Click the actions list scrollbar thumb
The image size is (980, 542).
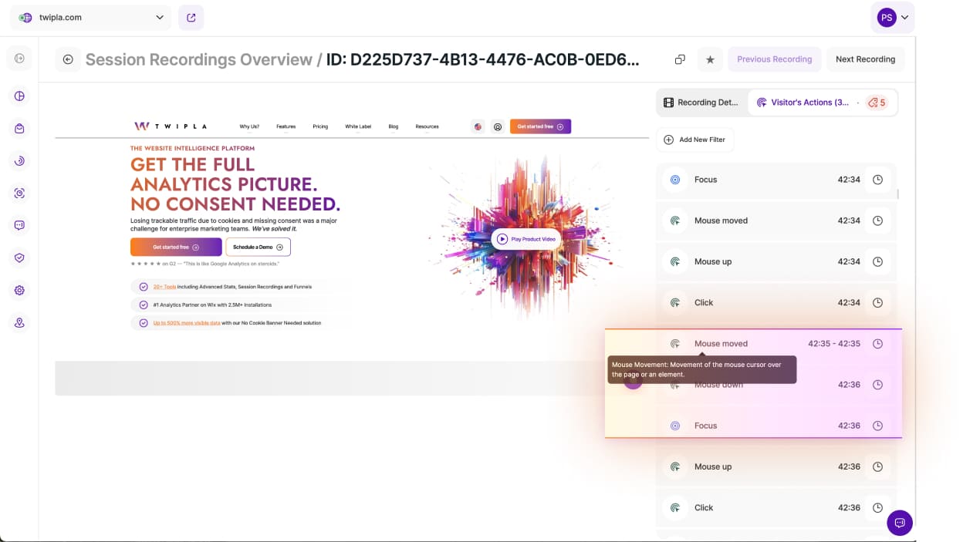[x=897, y=194]
